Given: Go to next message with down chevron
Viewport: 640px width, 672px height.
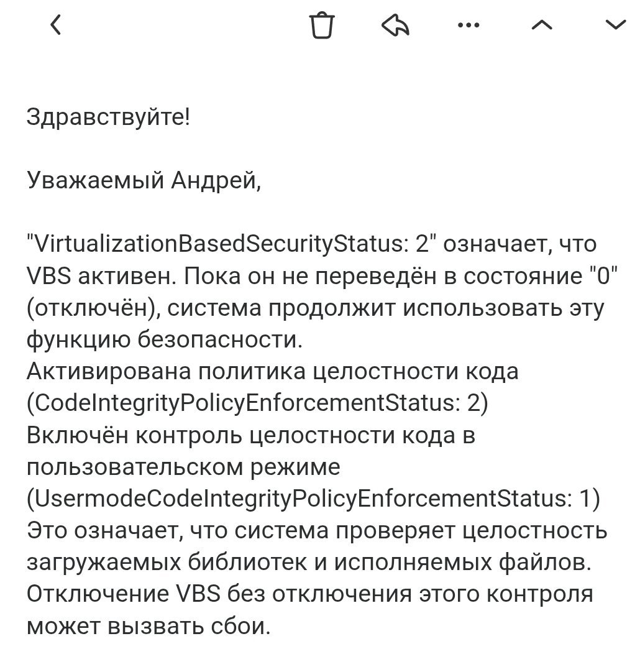Looking at the screenshot, I should tap(616, 25).
